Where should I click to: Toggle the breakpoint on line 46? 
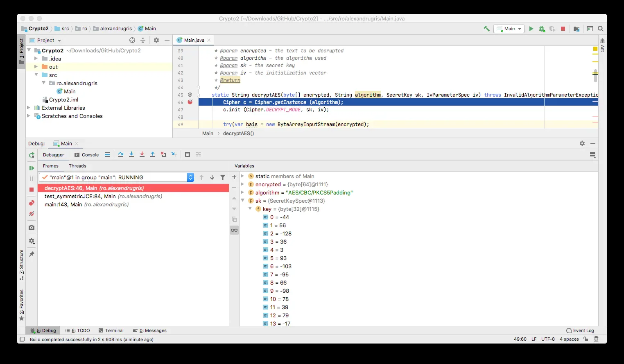click(190, 102)
